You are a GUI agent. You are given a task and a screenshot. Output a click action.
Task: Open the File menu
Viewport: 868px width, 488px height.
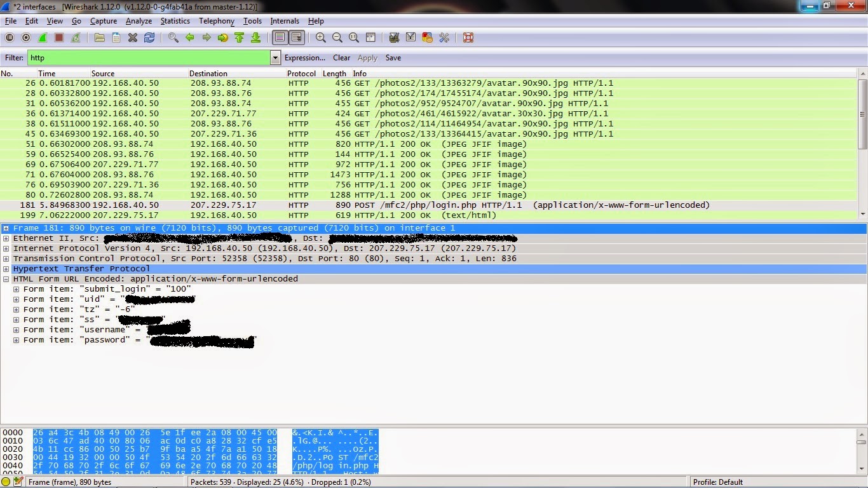(x=11, y=21)
